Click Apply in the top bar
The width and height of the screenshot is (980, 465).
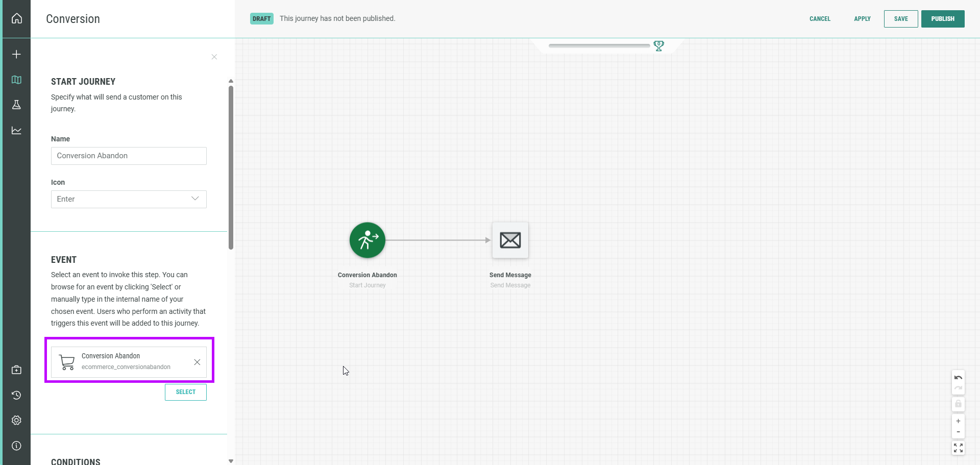(x=862, y=19)
